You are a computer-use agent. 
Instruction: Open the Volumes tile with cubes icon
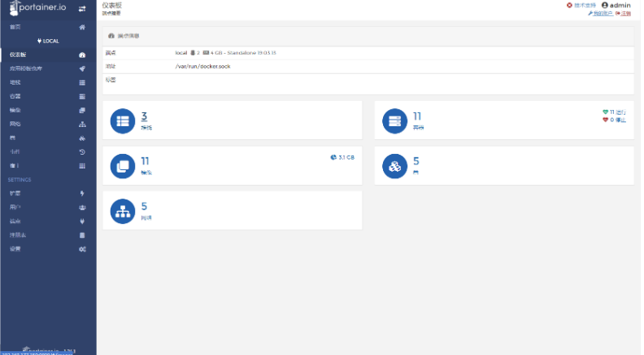coord(504,165)
